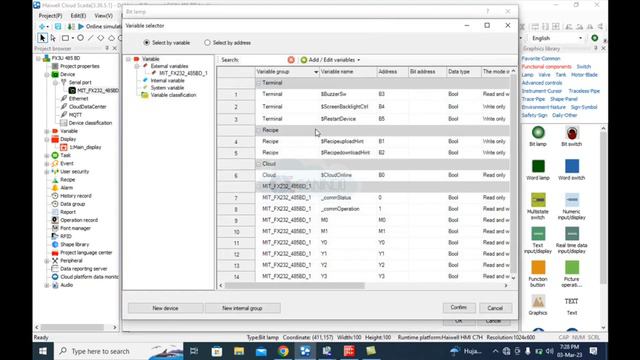Open History record in Project Browser
The height and width of the screenshot is (360, 640).
(x=76, y=196)
